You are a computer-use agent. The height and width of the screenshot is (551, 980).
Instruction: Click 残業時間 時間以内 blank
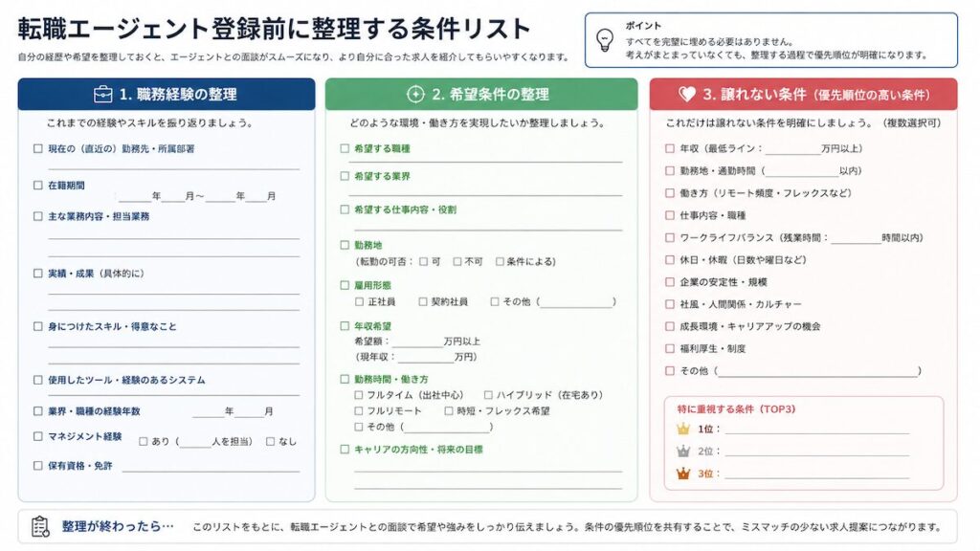(x=856, y=238)
